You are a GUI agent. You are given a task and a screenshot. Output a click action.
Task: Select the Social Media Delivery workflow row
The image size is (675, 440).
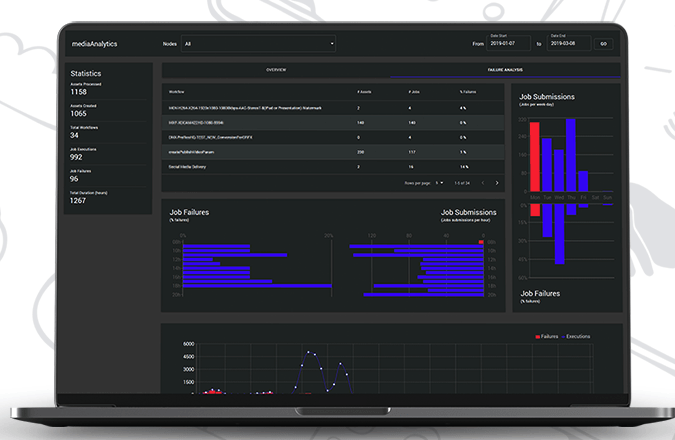click(x=333, y=167)
